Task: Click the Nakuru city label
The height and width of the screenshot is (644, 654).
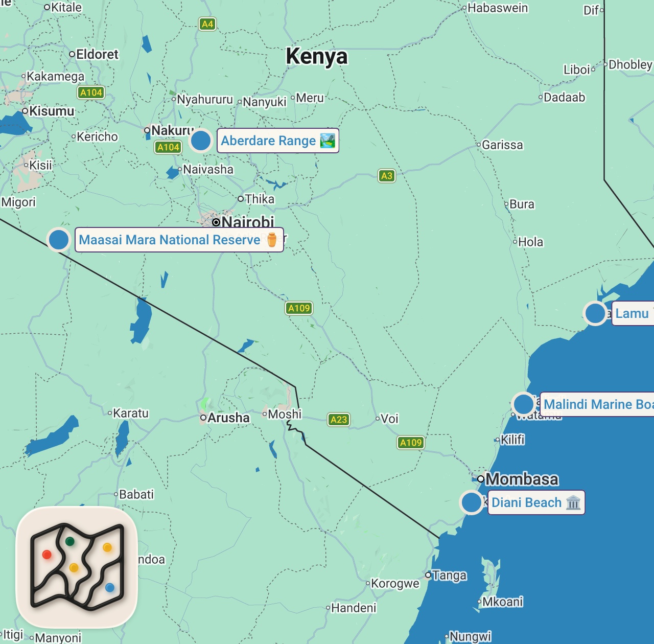Action: pos(173,130)
